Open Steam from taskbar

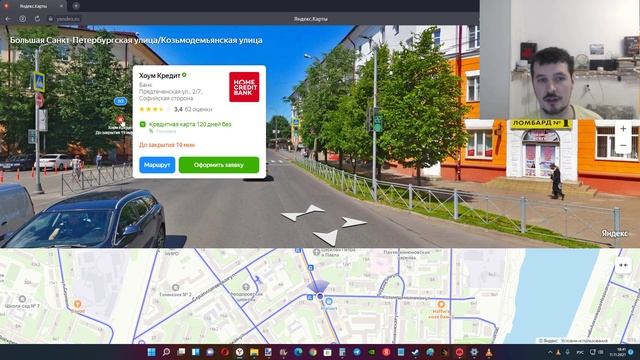pos(416,352)
